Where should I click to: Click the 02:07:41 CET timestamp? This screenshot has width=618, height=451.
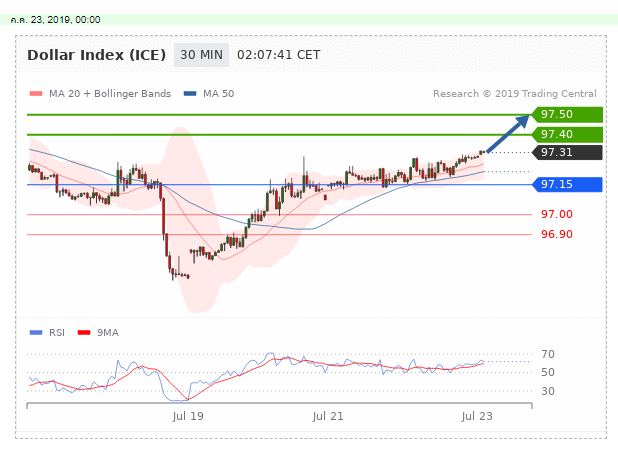click(279, 55)
